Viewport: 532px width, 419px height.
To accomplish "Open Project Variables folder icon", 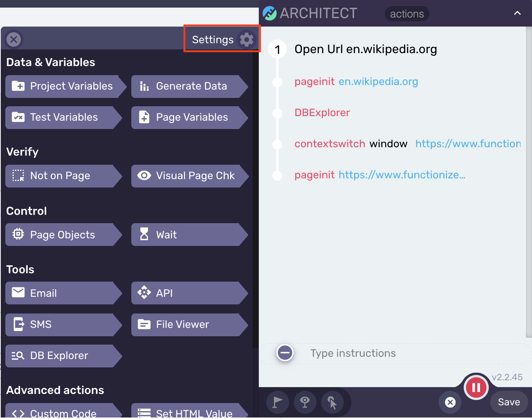I will (x=18, y=86).
